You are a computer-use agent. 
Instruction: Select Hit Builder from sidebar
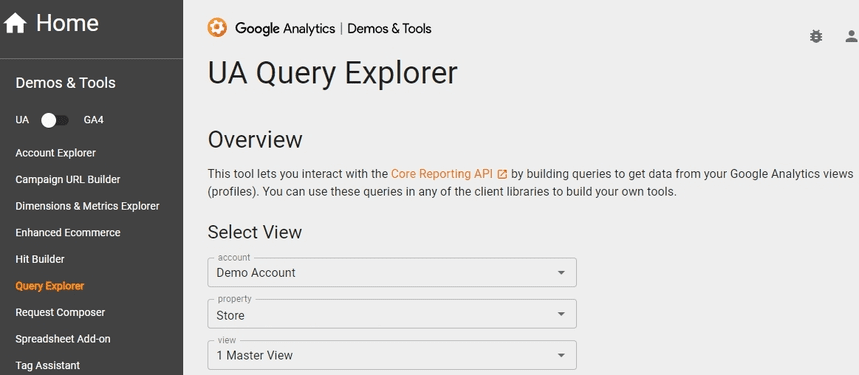click(x=40, y=259)
